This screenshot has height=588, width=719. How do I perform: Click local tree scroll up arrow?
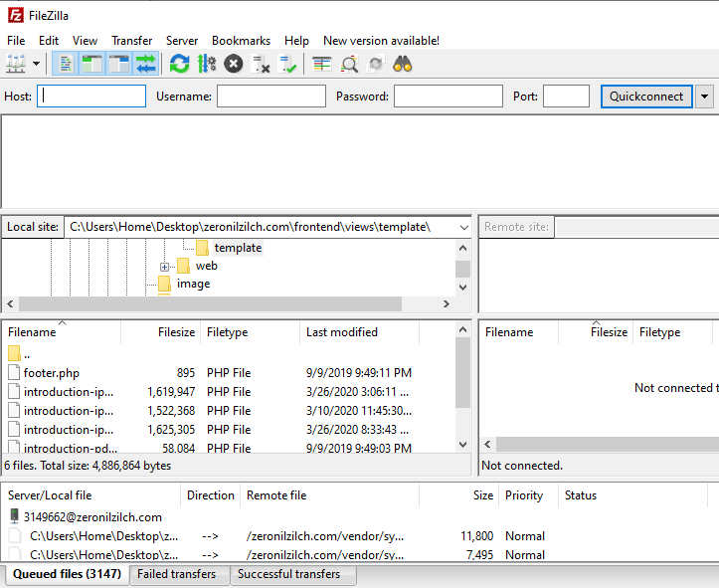[x=463, y=248]
